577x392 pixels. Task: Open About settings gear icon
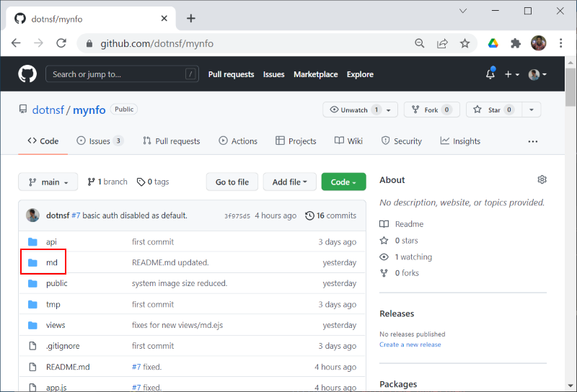click(542, 179)
